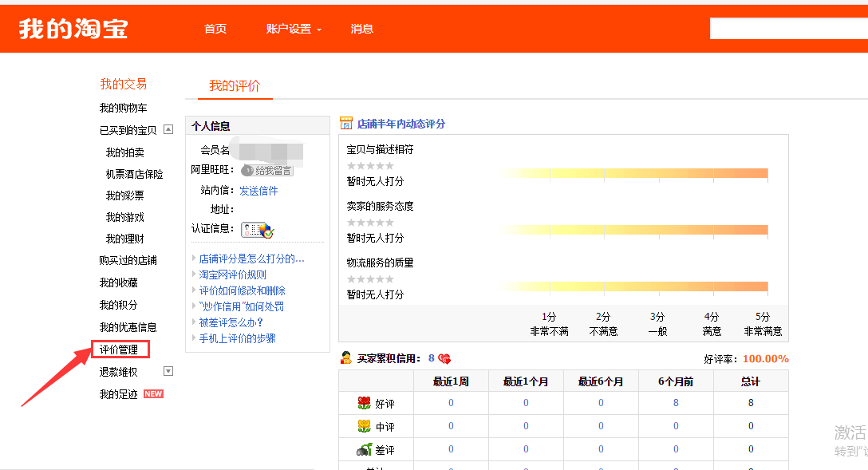This screenshot has height=470, width=868.
Task: Click the certification info badge icon
Action: [x=257, y=230]
